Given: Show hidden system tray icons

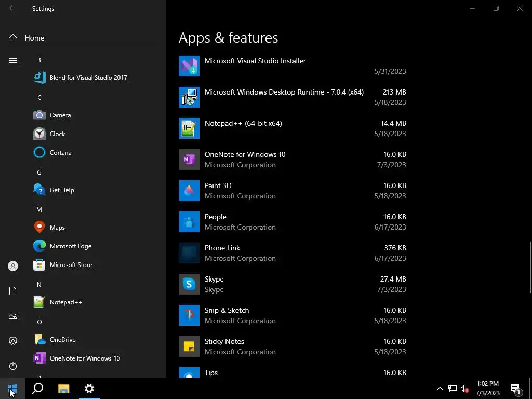Looking at the screenshot, I should tap(440, 389).
